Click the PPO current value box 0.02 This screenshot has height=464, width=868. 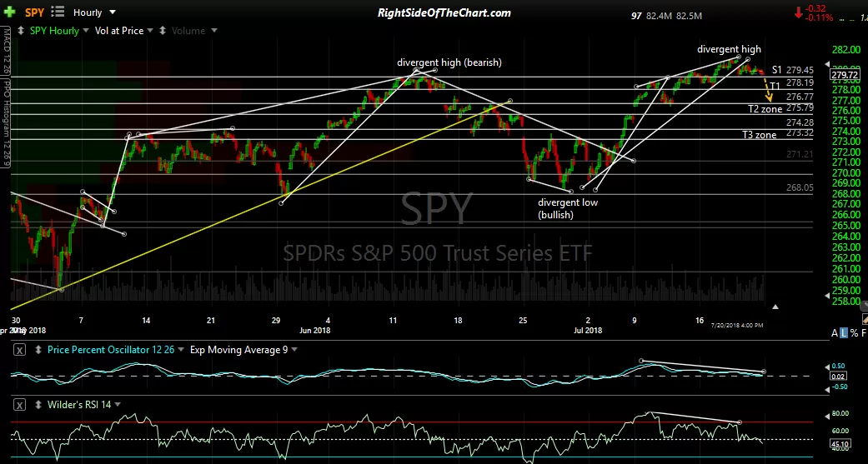[x=838, y=377]
